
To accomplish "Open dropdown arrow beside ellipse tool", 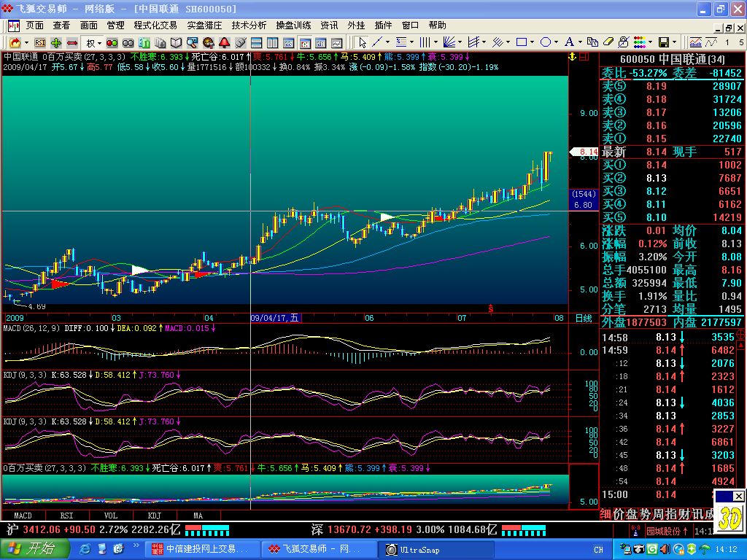I will coord(556,42).
